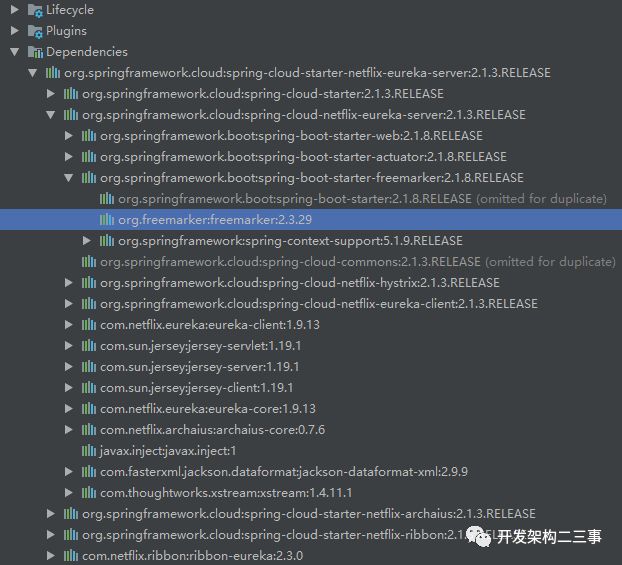Expand jersey-client:1.19.1 arrow
This screenshot has width=622, height=565.
click(69, 388)
